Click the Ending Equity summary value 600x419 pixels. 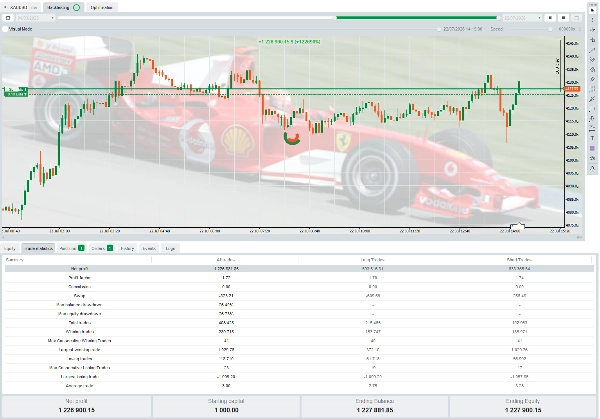[x=523, y=410]
